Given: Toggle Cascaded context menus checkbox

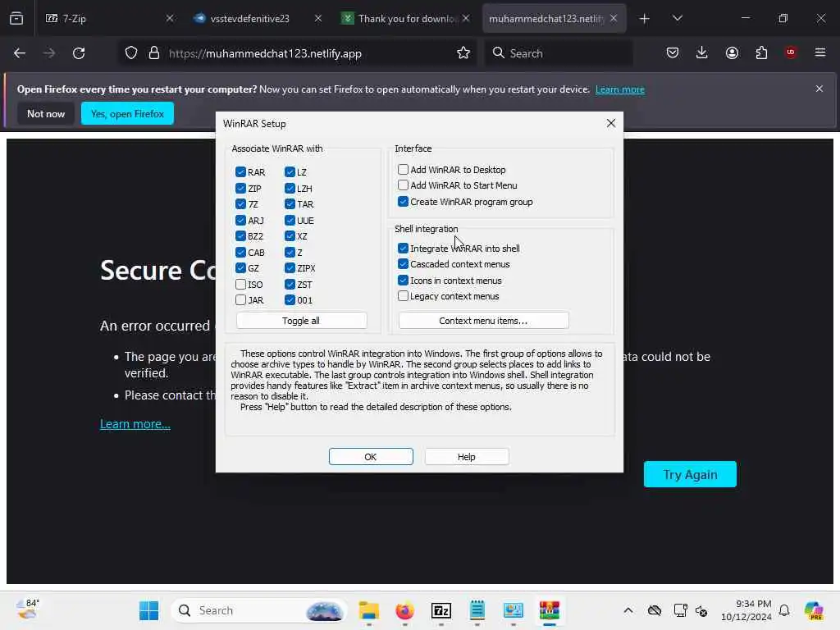Looking at the screenshot, I should [x=403, y=264].
